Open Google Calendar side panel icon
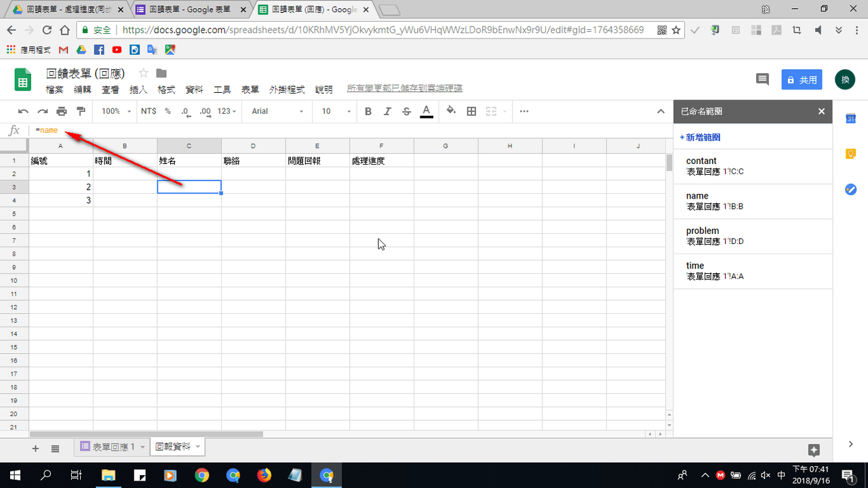 (850, 119)
